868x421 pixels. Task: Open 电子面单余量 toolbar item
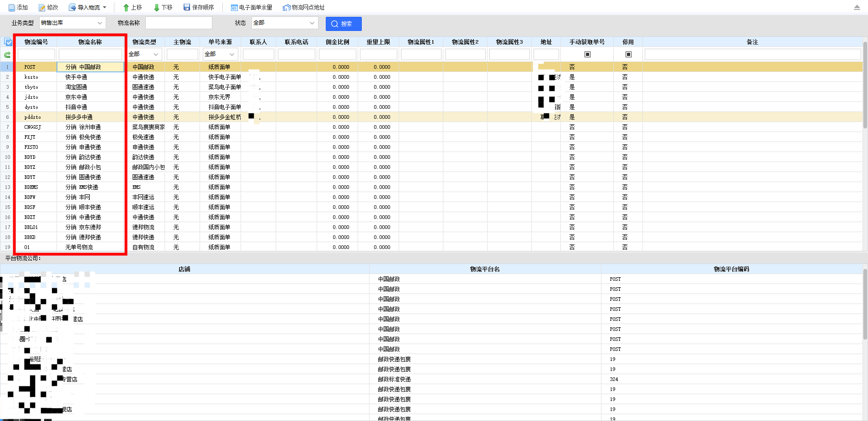(251, 8)
